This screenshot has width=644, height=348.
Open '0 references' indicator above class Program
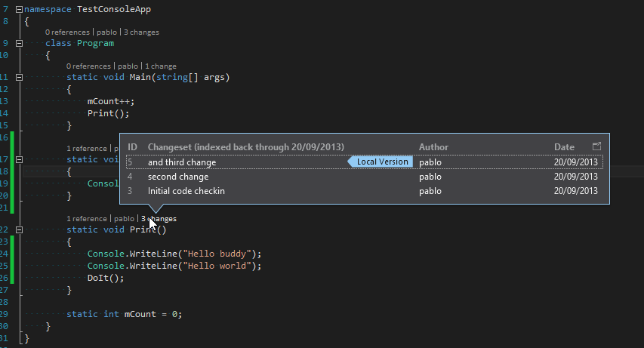(67, 32)
